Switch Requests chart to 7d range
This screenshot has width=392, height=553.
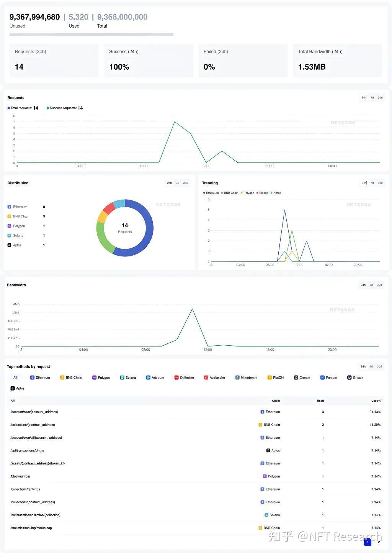click(x=372, y=98)
